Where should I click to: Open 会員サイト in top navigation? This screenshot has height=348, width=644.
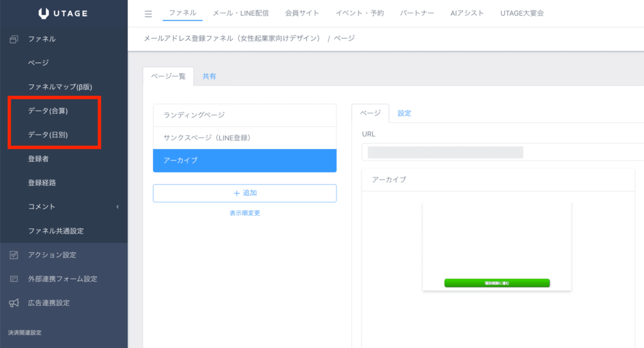point(302,13)
